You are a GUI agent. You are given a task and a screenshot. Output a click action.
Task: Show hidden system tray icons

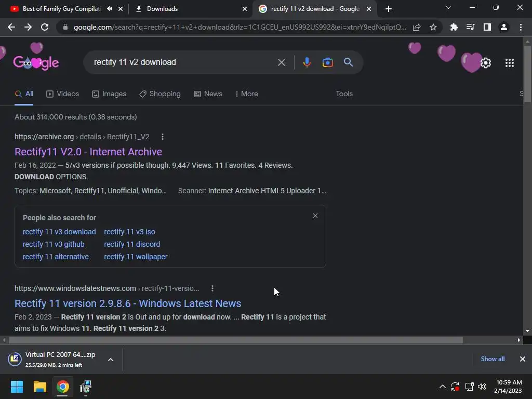(x=443, y=387)
